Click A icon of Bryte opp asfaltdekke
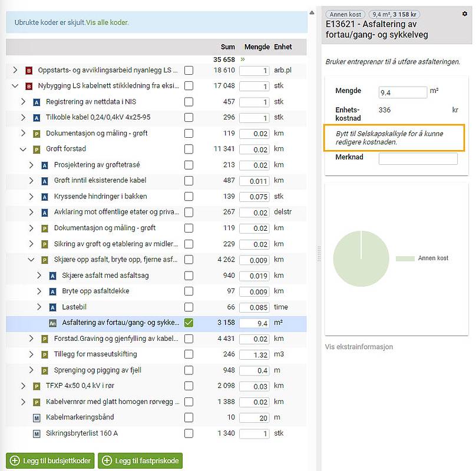The width and height of the screenshot is (476, 471). pyautogui.click(x=53, y=291)
